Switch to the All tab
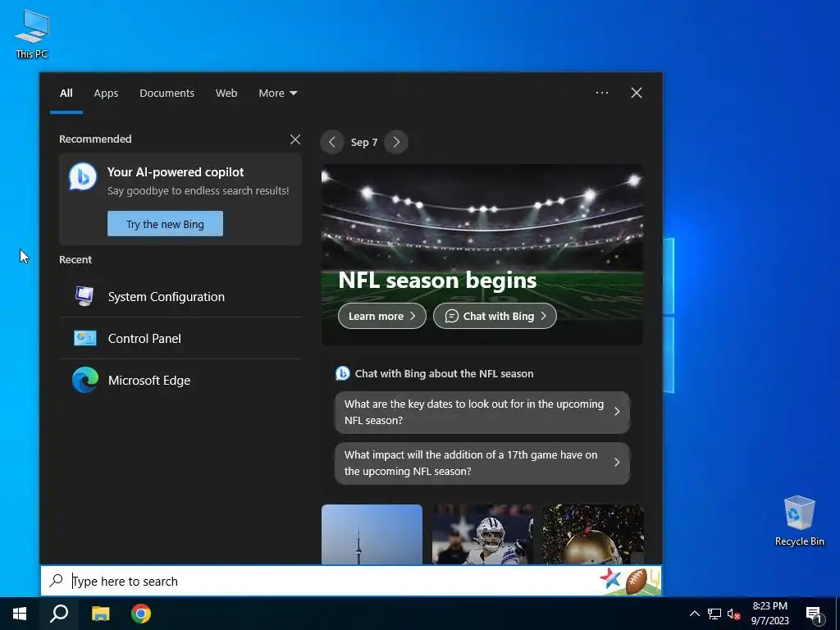Viewport: 840px width, 630px height. coord(66,94)
